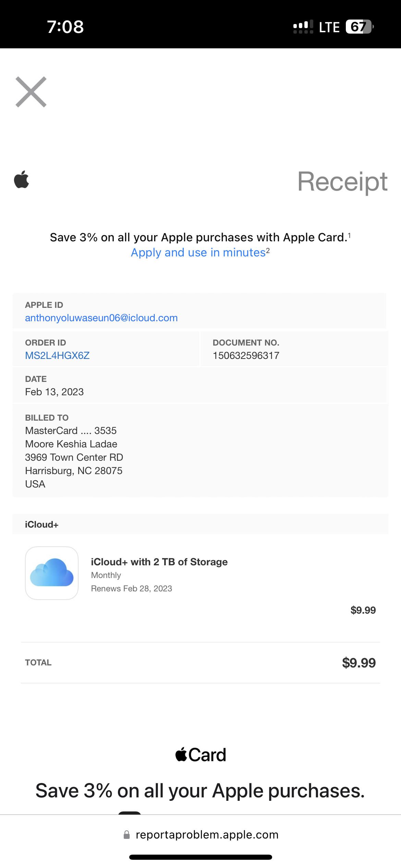Close the receipt with the X icon
The height and width of the screenshot is (868, 401).
tap(31, 92)
